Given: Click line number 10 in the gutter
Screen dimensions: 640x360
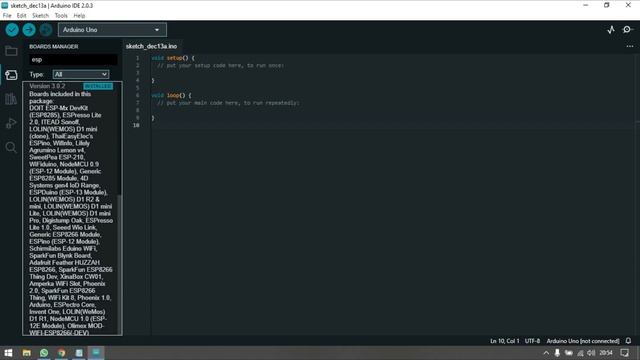Looking at the screenshot, I should [136, 125].
